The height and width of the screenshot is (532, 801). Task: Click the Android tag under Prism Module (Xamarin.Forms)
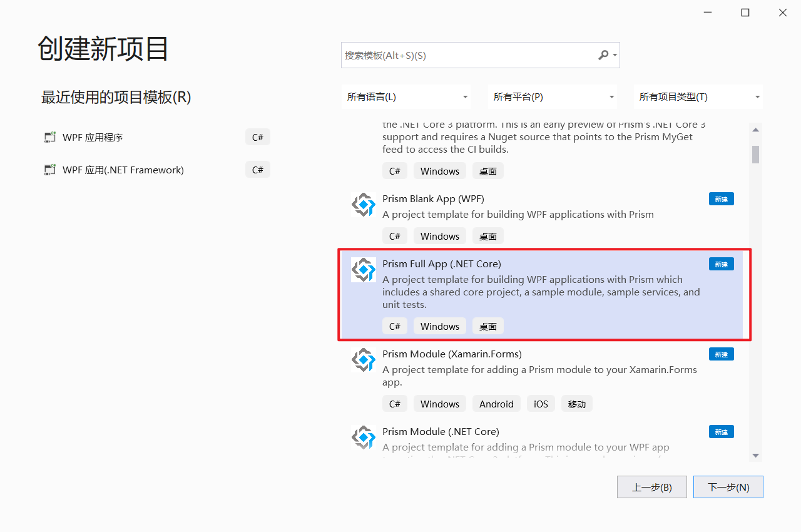tap(496, 404)
